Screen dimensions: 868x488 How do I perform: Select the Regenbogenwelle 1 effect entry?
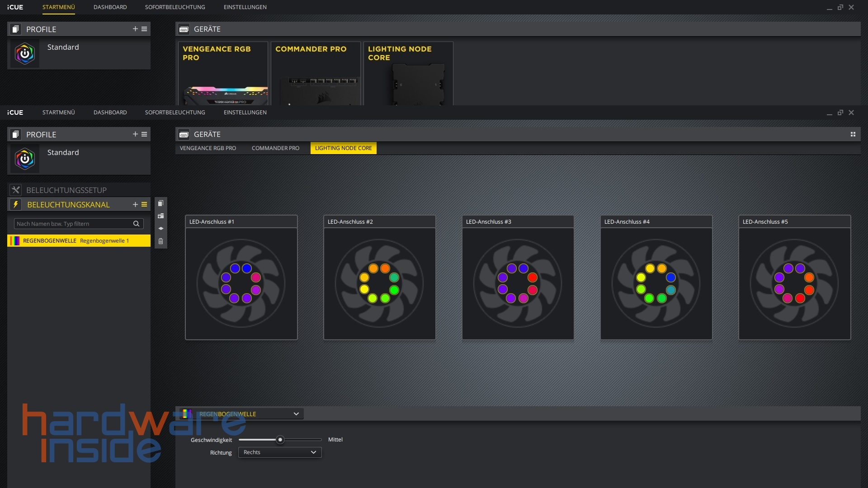click(79, 241)
